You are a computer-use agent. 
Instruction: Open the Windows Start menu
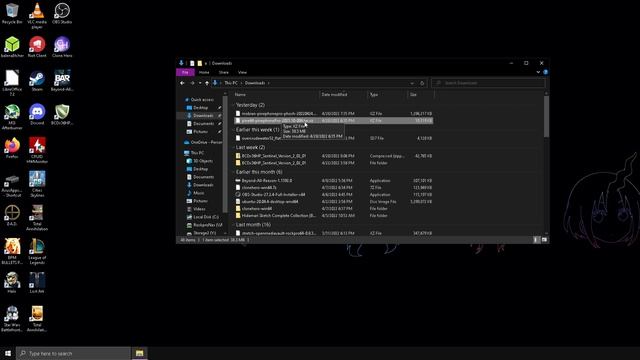8,353
